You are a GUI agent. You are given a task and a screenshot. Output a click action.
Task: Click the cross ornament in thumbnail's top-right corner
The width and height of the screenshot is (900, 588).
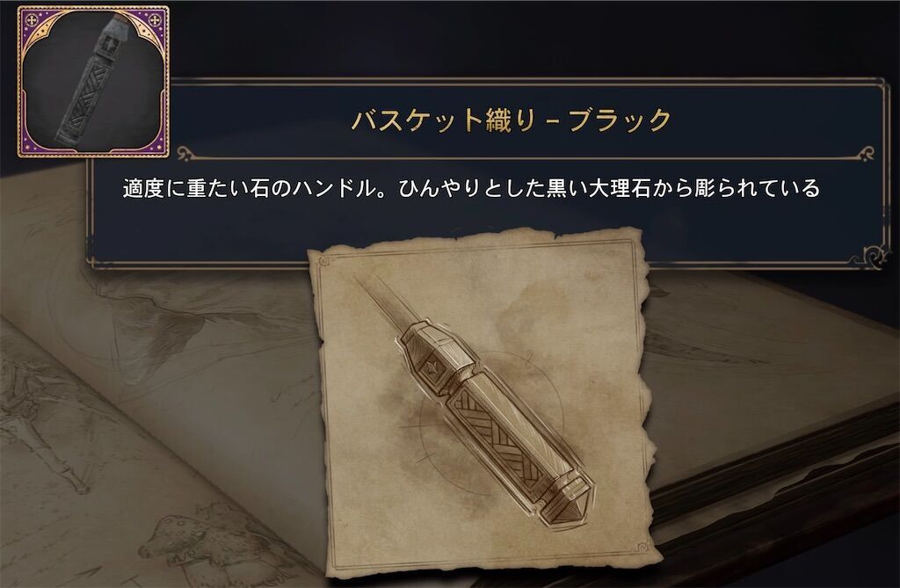click(x=155, y=19)
